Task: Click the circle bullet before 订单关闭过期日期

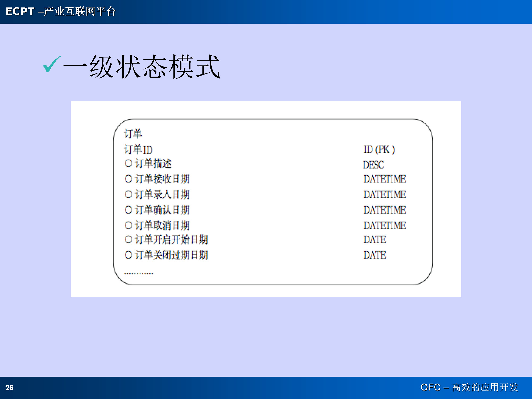Action: pyautogui.click(x=128, y=255)
